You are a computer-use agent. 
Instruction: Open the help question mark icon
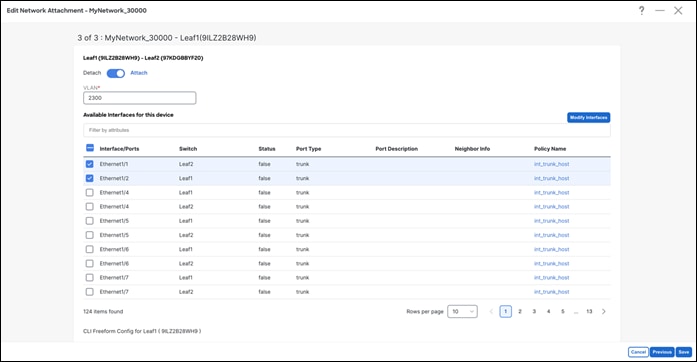641,10
